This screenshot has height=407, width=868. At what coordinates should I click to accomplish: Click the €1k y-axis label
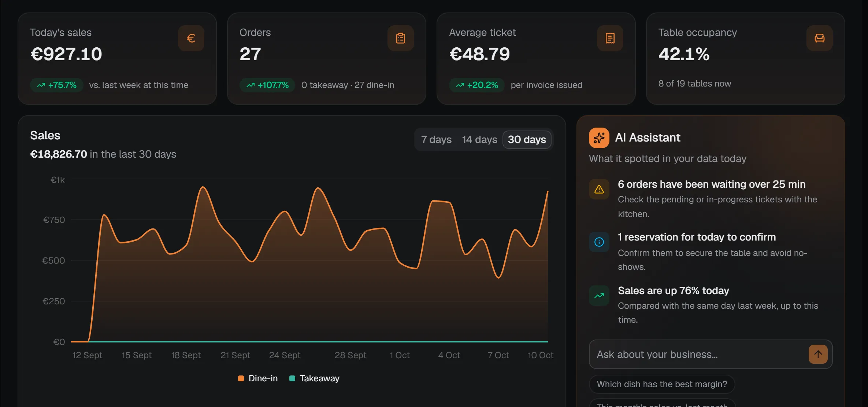click(x=58, y=180)
